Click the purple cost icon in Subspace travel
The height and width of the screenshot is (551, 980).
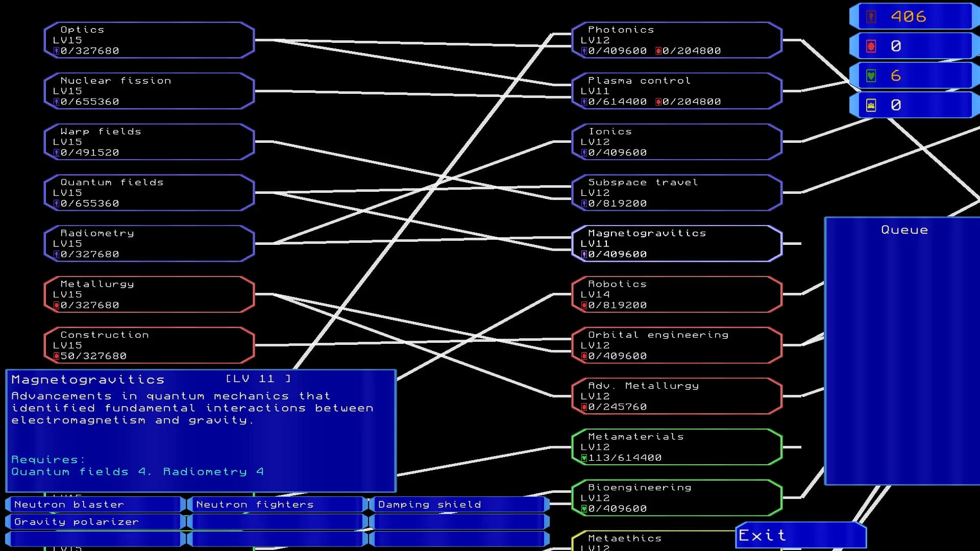point(584,204)
